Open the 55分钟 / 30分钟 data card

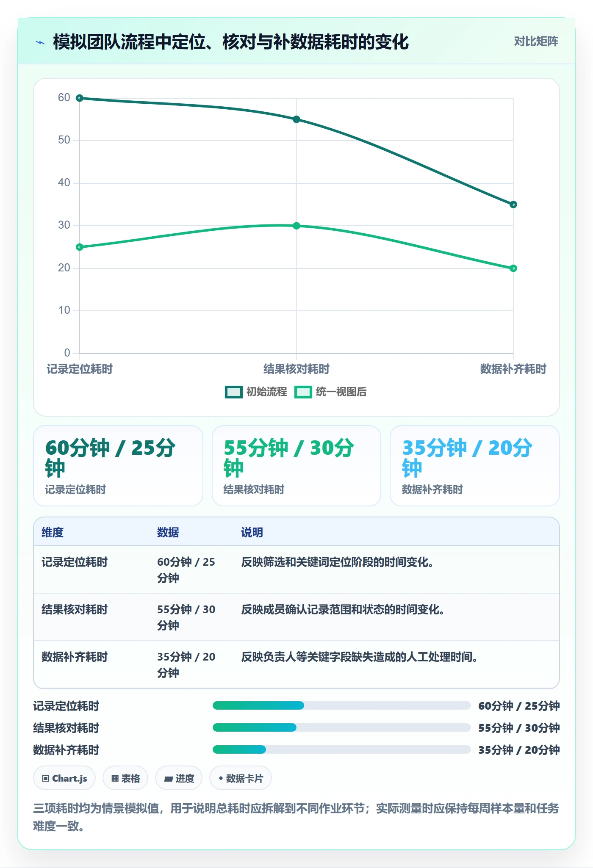coord(296,466)
